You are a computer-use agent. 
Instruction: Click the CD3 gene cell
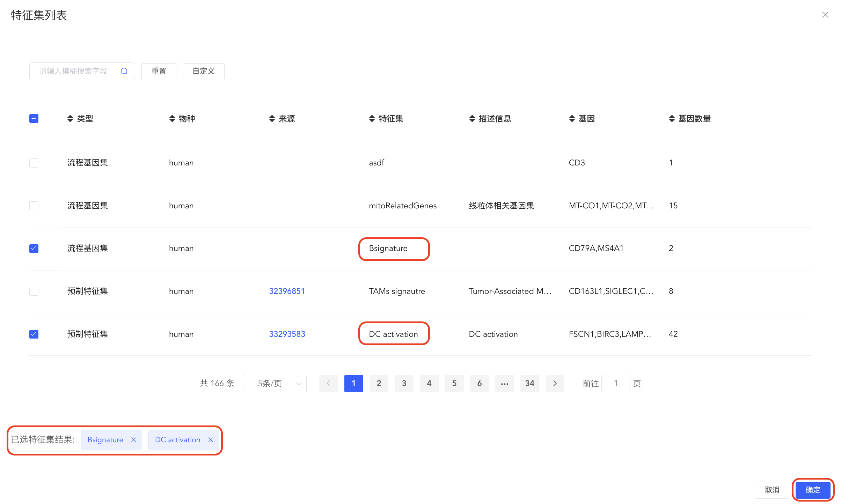pyautogui.click(x=577, y=163)
